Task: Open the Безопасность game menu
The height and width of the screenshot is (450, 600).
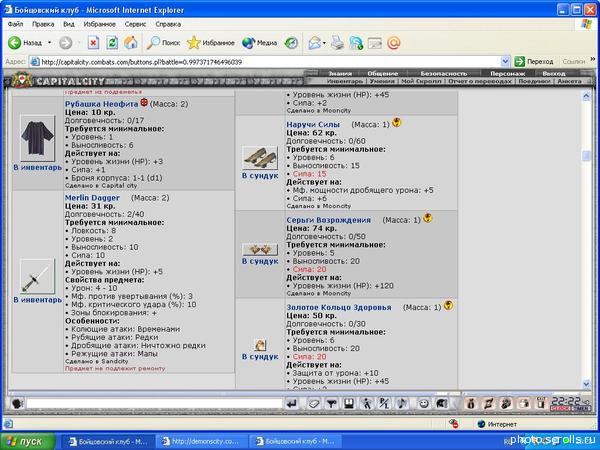Action: click(444, 73)
